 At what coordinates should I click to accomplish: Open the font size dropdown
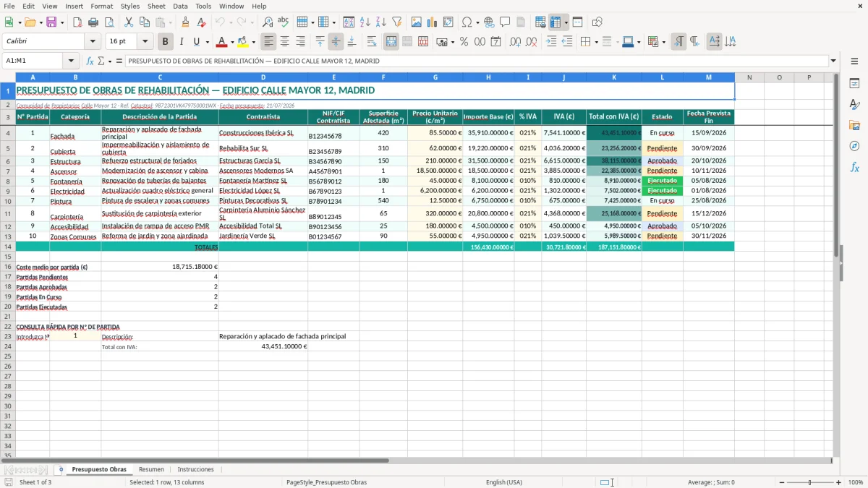[x=145, y=42]
